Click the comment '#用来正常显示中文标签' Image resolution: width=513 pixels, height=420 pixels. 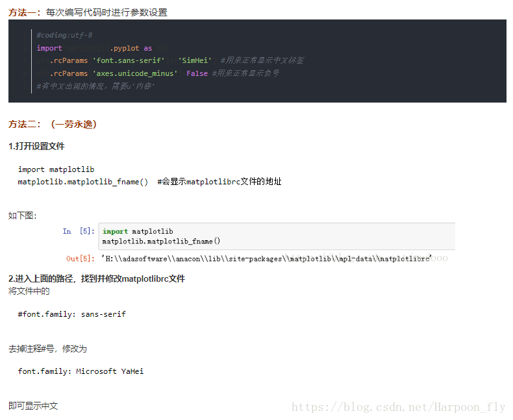(x=262, y=60)
